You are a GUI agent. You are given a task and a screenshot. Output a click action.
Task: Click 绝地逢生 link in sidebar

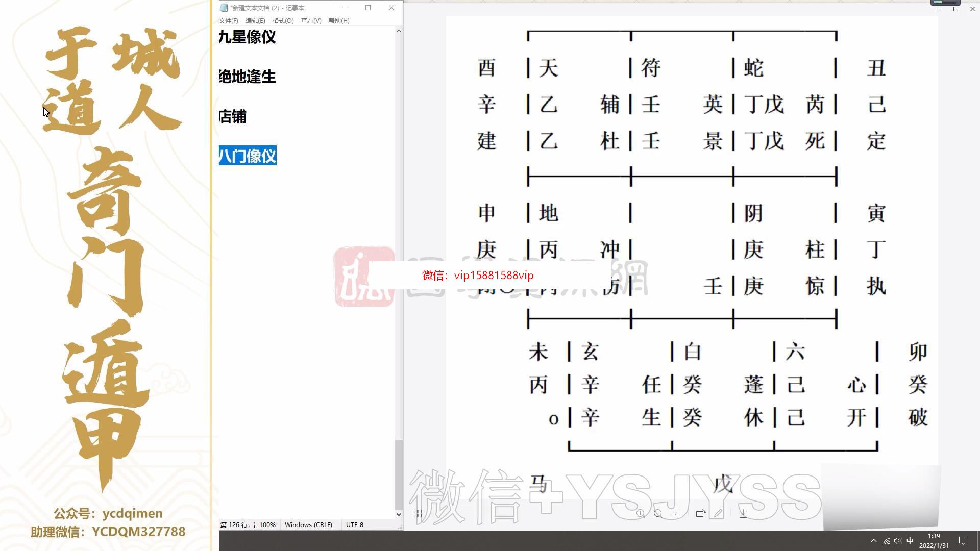247,76
